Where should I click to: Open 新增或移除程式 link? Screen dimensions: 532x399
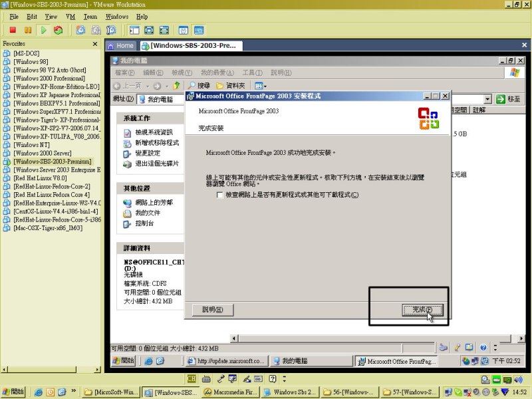tap(157, 143)
